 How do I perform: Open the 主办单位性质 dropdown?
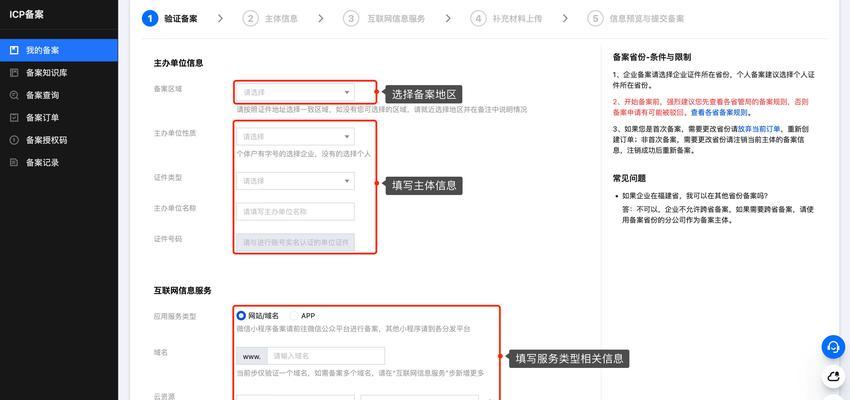coord(295,137)
